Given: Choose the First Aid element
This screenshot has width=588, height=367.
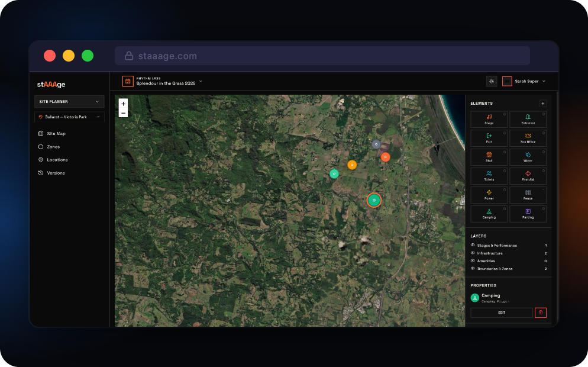Looking at the screenshot, I should (x=528, y=176).
